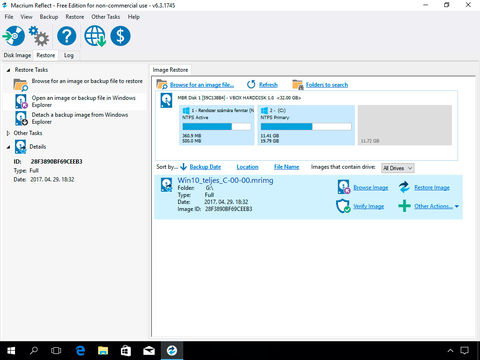Select partition 1 NTFS Active block
The height and width of the screenshot is (360, 480).
(x=217, y=125)
